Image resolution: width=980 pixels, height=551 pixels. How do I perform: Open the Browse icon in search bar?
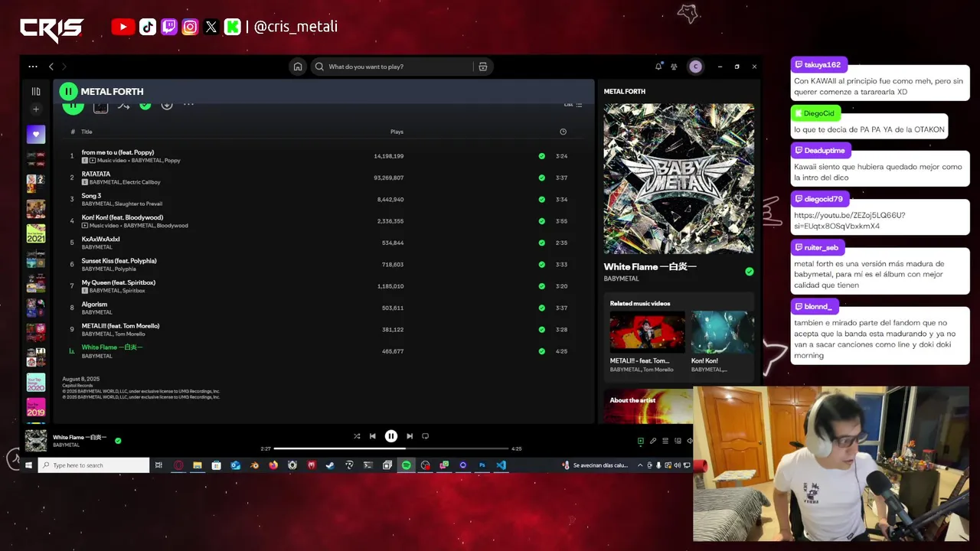[482, 67]
